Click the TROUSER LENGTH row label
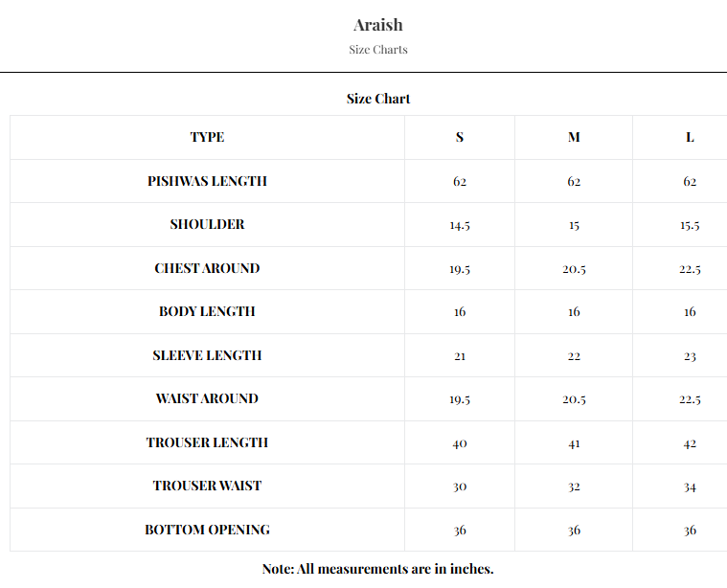The image size is (727, 588). (207, 442)
